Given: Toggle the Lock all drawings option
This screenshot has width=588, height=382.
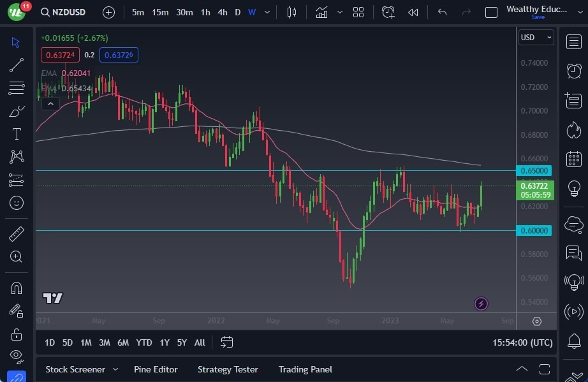Looking at the screenshot, I should coord(16,334).
